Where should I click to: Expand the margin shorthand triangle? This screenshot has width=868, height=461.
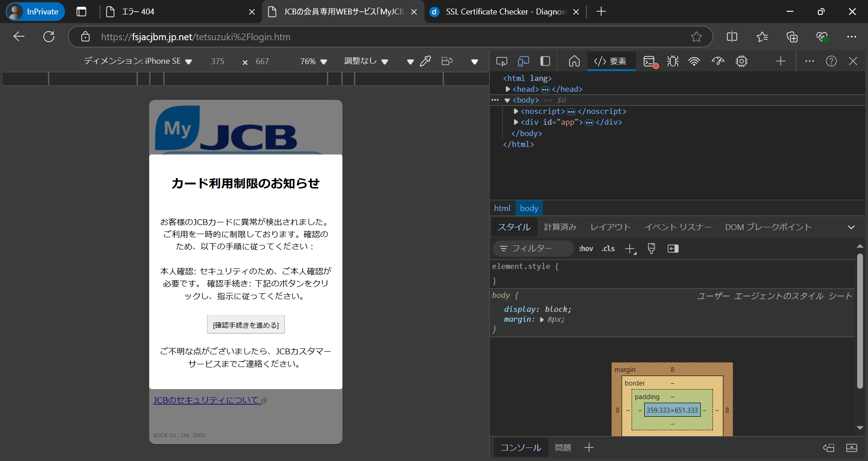coord(542,320)
